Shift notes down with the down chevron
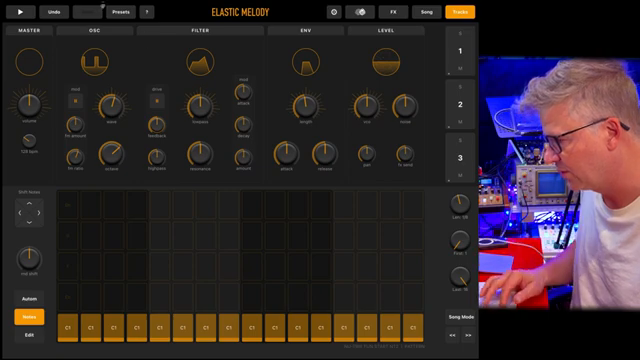 29,222
